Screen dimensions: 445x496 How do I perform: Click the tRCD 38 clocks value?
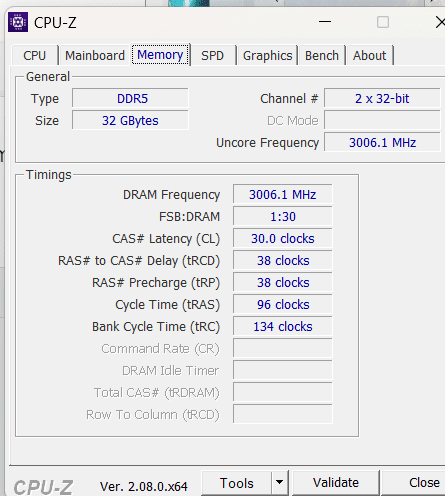pos(283,261)
